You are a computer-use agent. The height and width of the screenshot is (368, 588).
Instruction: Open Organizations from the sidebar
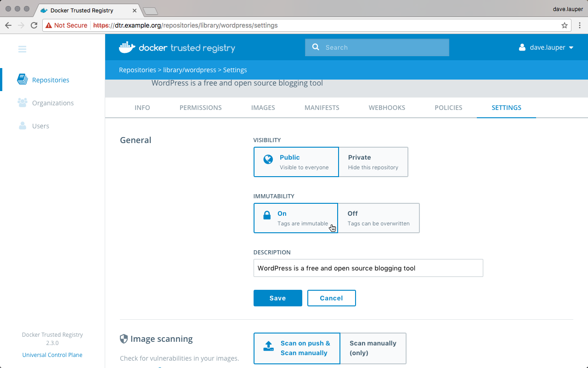(52, 103)
